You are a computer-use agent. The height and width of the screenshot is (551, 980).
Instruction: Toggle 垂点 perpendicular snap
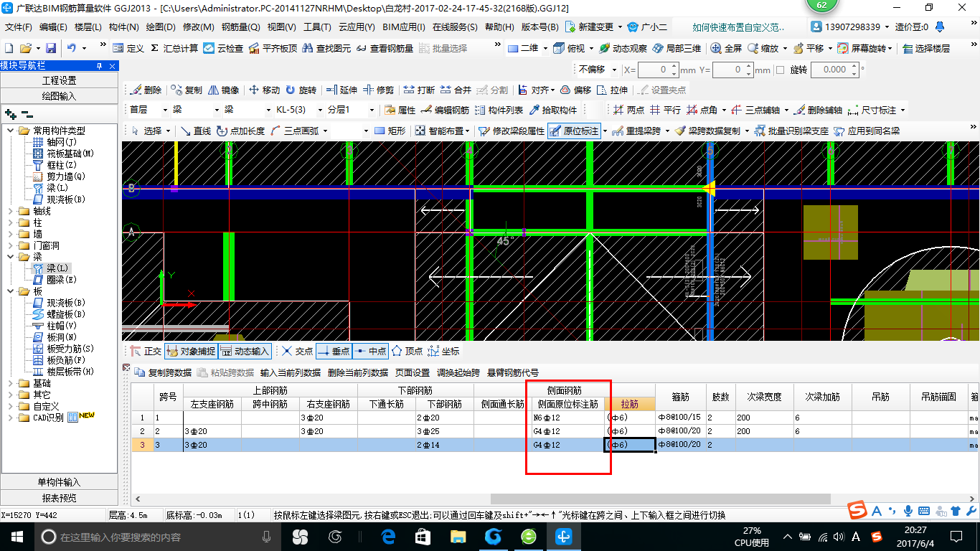point(334,351)
